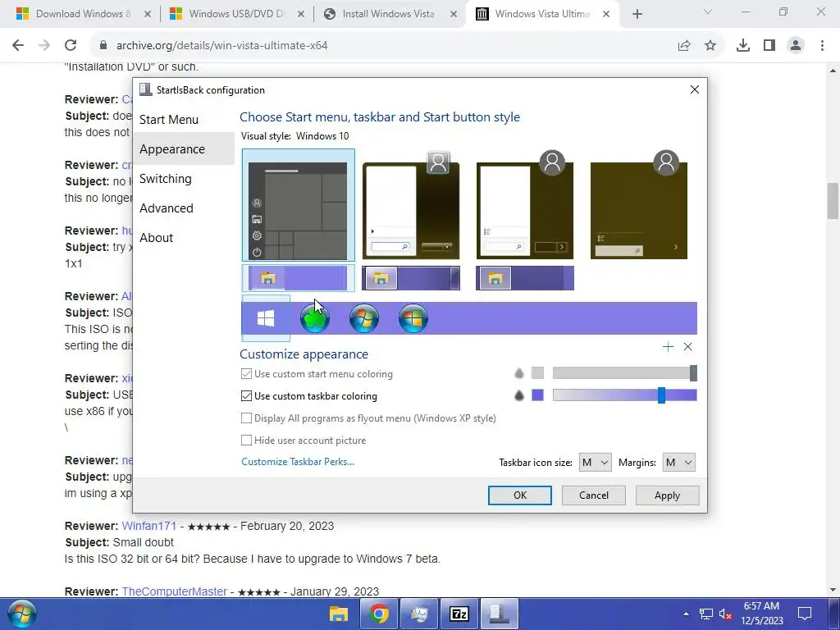This screenshot has height=630, width=840.
Task: Click the page vertical scrollbar thumb
Action: 833,201
